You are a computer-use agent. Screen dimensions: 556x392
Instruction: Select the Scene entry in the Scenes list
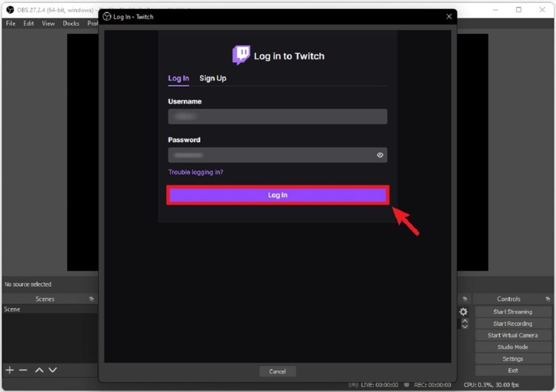pos(12,309)
